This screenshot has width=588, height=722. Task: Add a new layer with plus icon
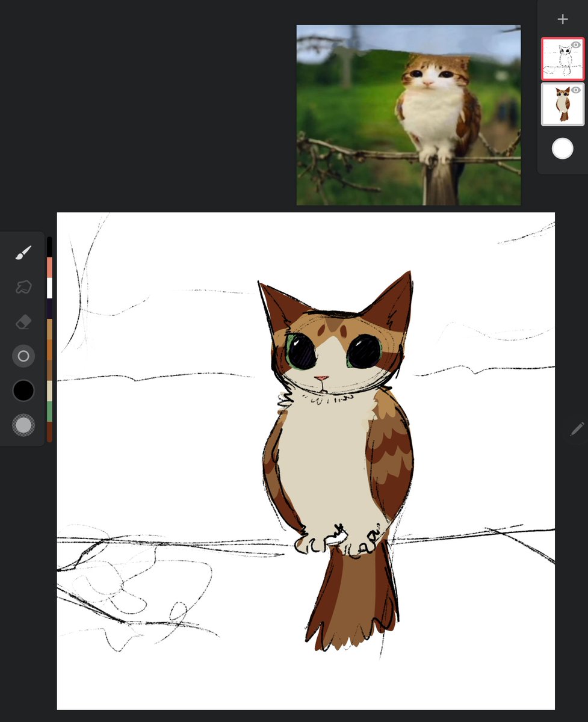[x=563, y=19]
